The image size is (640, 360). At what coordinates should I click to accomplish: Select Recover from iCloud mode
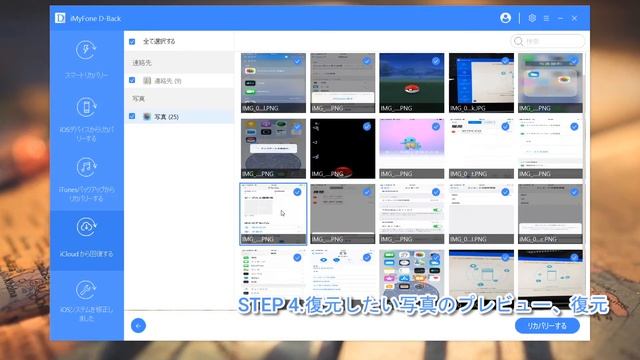(x=87, y=240)
